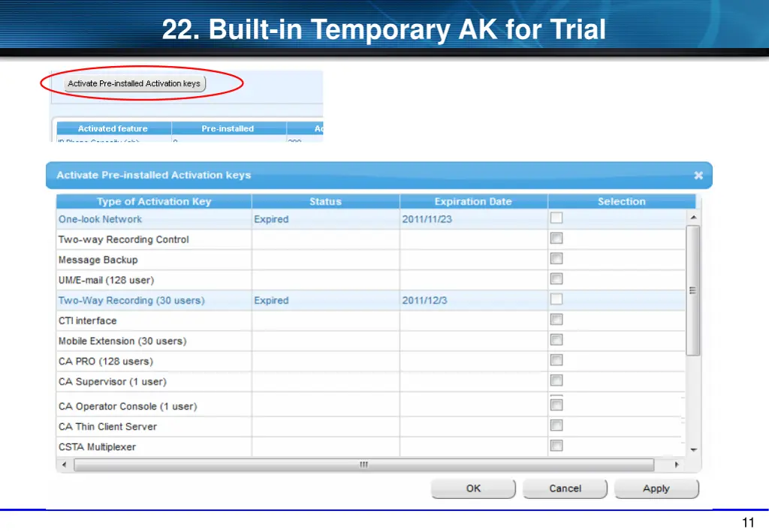Click the vertical scrollbar thumb
Viewport: 769px width, 532px height.
coord(693,290)
